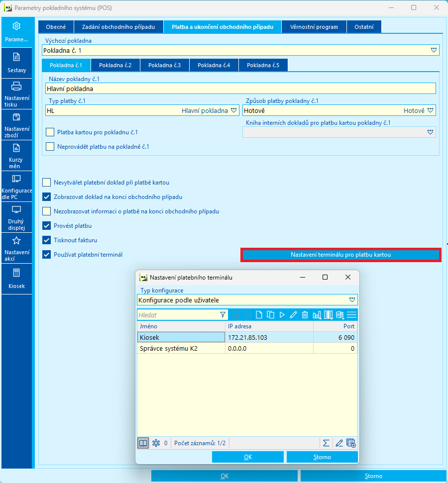Switch to Zadání obchodního případu tab
This screenshot has width=448, height=483.
(x=118, y=27)
